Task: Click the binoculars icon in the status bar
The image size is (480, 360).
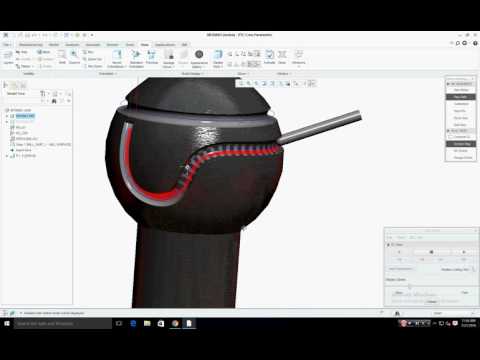Action: click(x=397, y=313)
